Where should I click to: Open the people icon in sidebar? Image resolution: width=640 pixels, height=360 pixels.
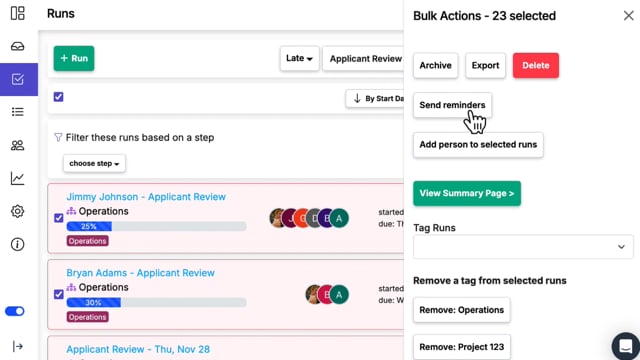pyautogui.click(x=18, y=145)
